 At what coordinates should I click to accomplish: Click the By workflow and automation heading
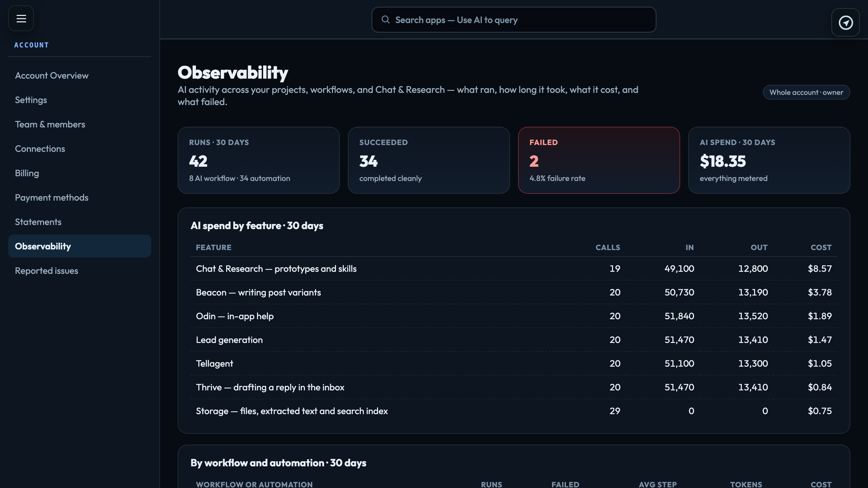coord(278,463)
